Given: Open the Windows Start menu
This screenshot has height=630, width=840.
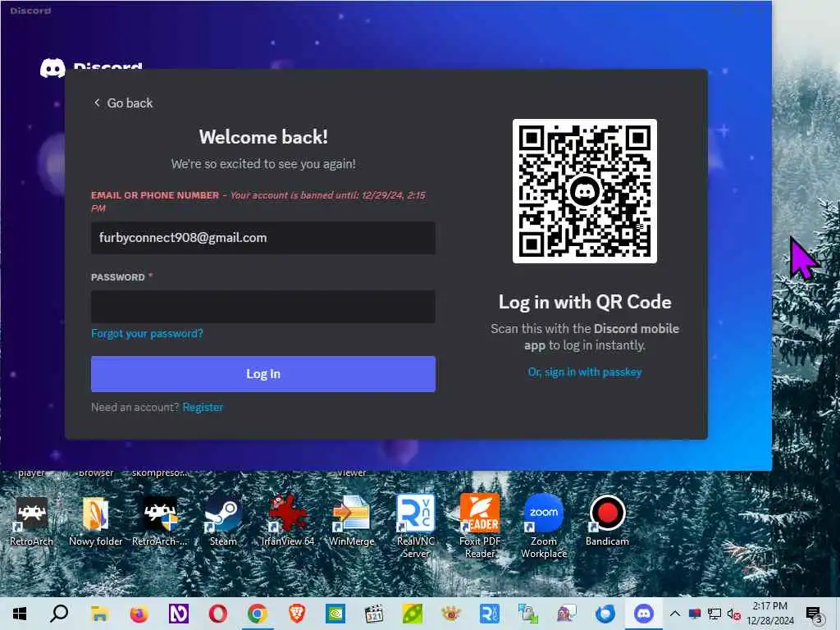Looking at the screenshot, I should [20, 614].
